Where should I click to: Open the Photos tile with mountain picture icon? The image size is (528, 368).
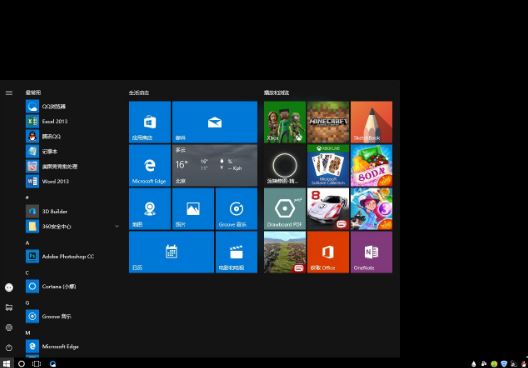point(193,209)
